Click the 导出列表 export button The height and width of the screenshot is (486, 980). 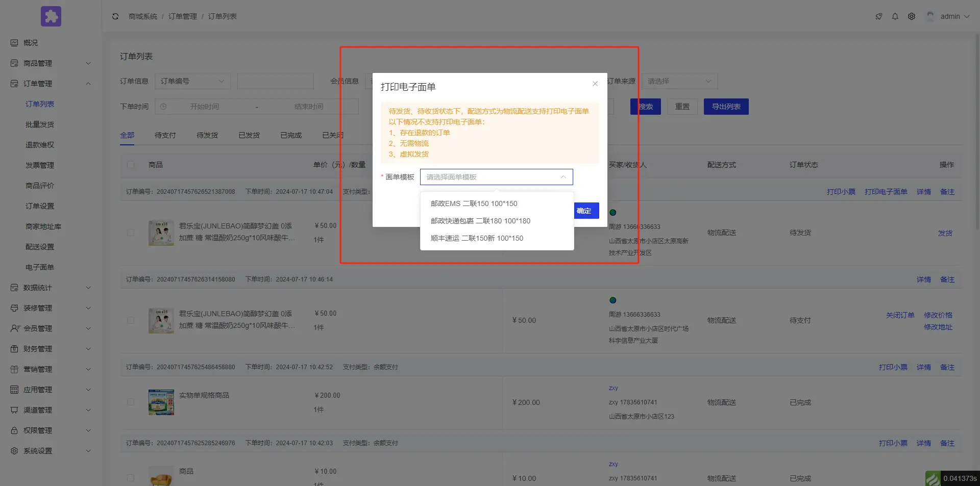pyautogui.click(x=726, y=107)
